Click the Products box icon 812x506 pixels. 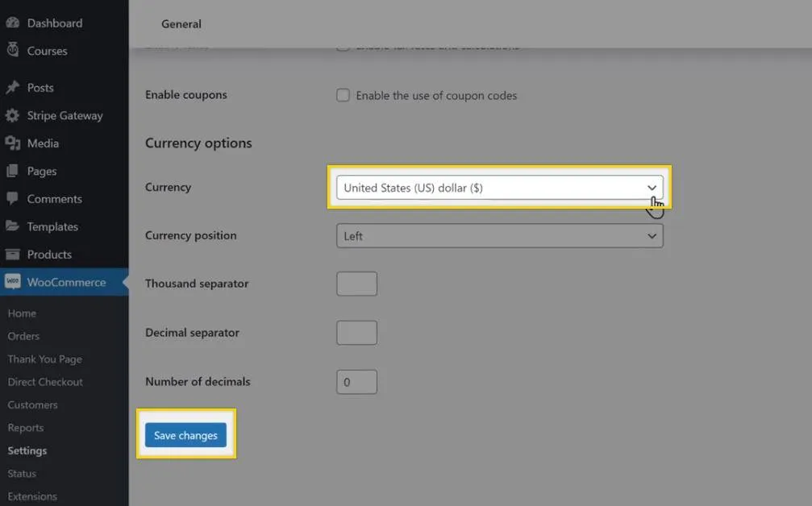[13, 255]
